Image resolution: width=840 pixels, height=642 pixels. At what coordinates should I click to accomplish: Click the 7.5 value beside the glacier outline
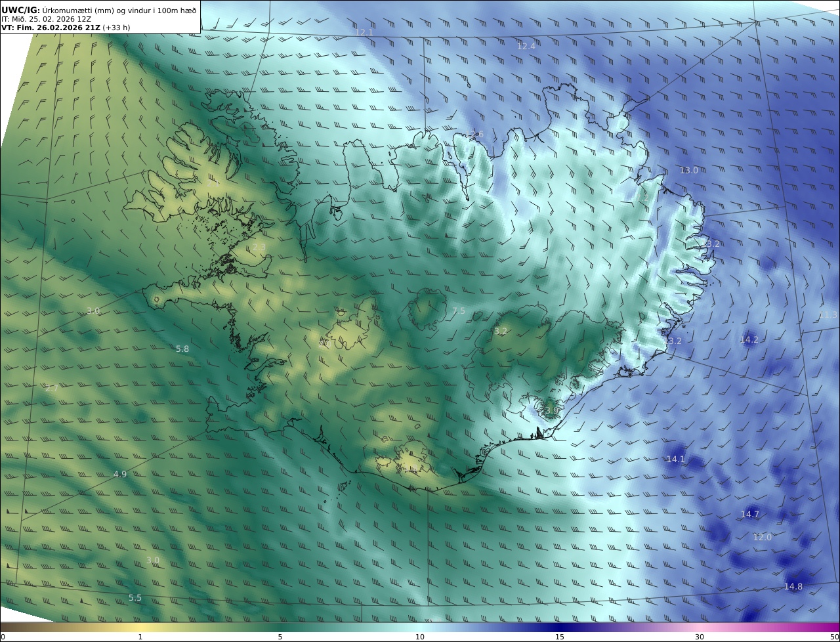pyautogui.click(x=458, y=310)
